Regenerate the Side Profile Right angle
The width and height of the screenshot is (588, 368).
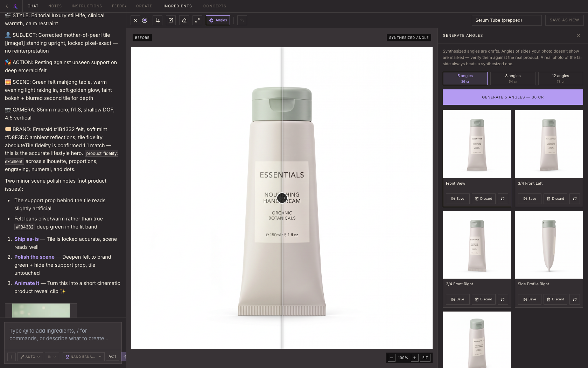pos(575,299)
